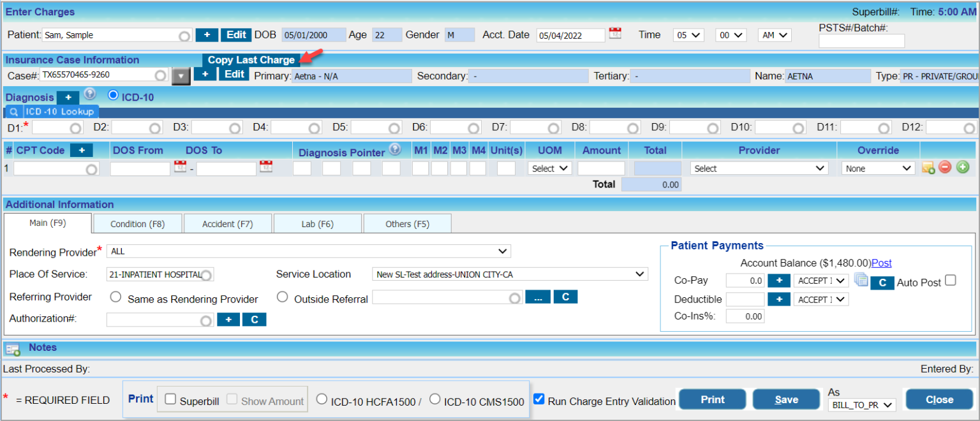The width and height of the screenshot is (980, 421).
Task: Open the Acct. Date calendar picker
Action: (615, 33)
